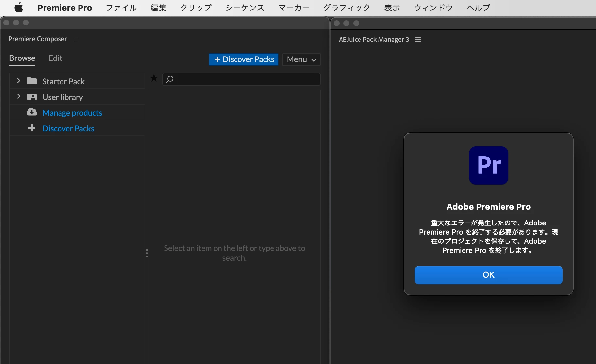Close the AEJuice Pack Manager window
596x364 pixels.
click(x=337, y=23)
